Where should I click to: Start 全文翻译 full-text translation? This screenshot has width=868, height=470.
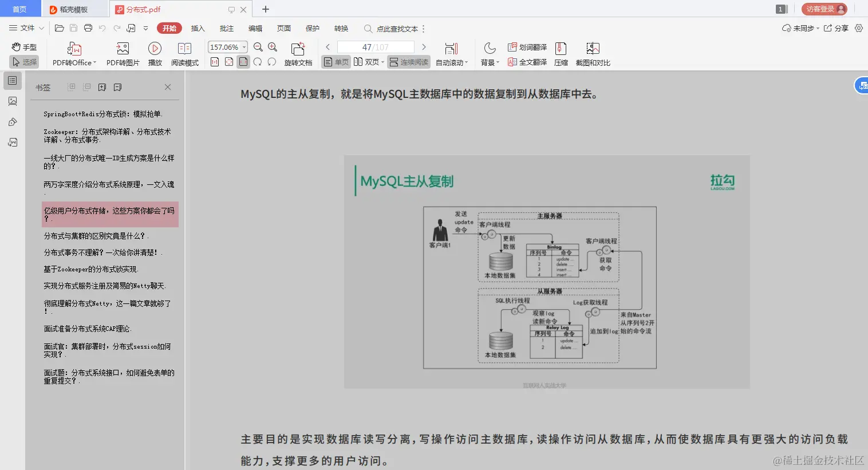[527, 62]
